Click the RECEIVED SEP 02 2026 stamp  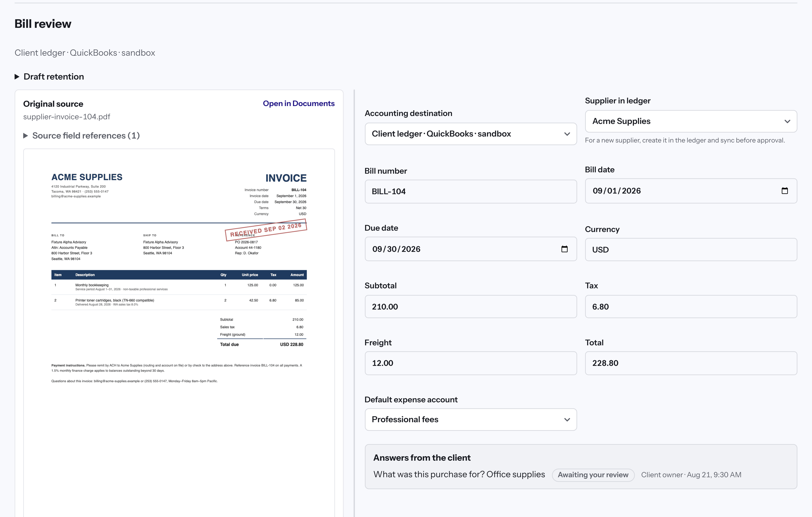point(266,230)
